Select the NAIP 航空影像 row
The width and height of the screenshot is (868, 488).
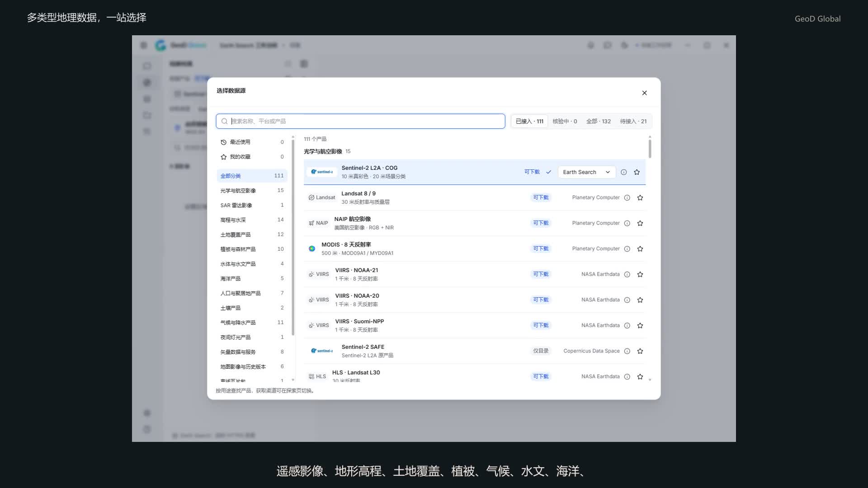[475, 223]
